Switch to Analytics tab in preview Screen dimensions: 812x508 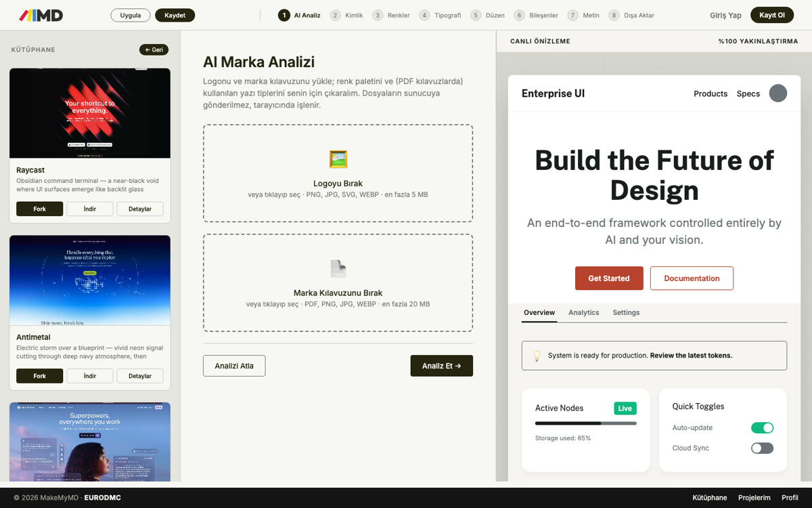[x=584, y=313]
